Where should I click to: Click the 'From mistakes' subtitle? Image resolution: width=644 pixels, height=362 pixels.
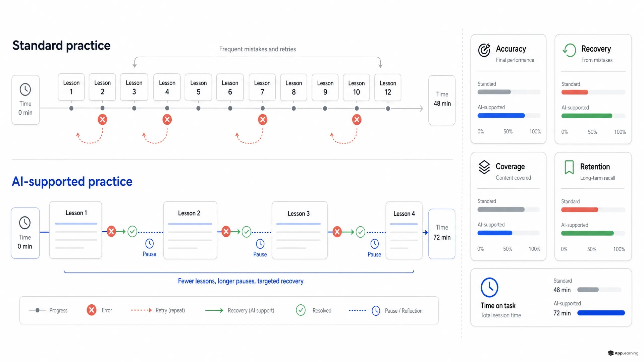click(597, 60)
